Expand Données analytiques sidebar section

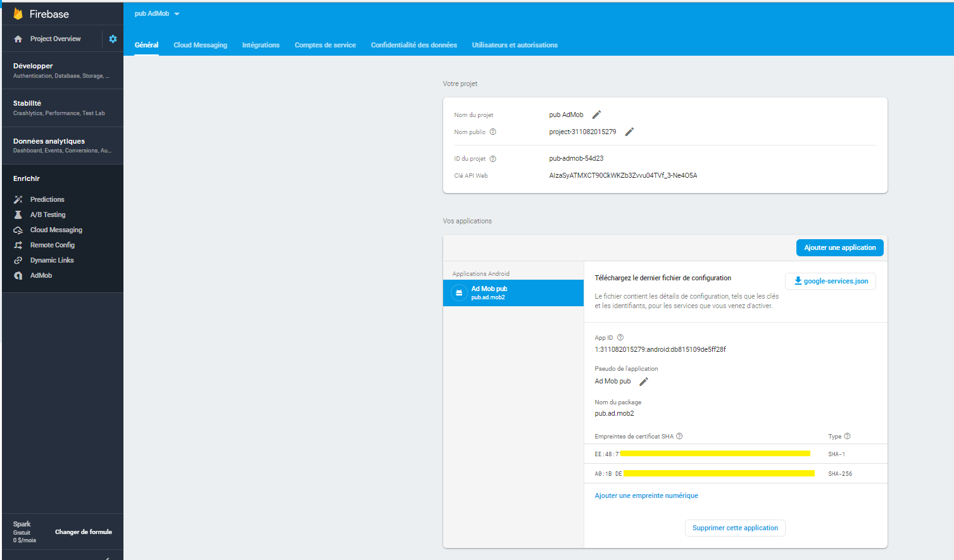(x=63, y=146)
